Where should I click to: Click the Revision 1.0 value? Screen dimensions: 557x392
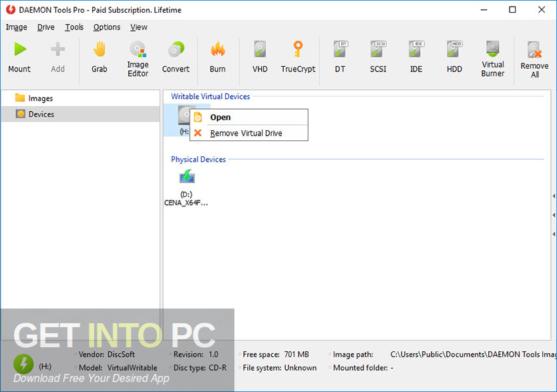(214, 355)
